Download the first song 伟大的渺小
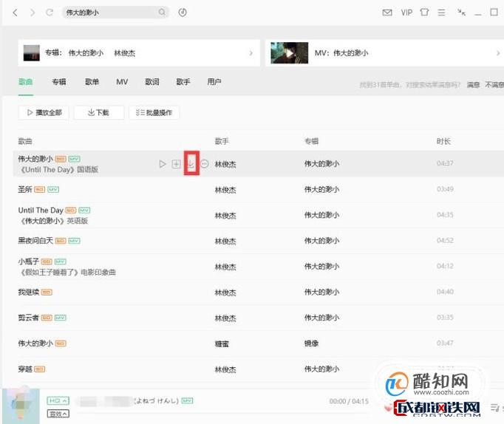Screen dimensions: 504x424 point(191,164)
